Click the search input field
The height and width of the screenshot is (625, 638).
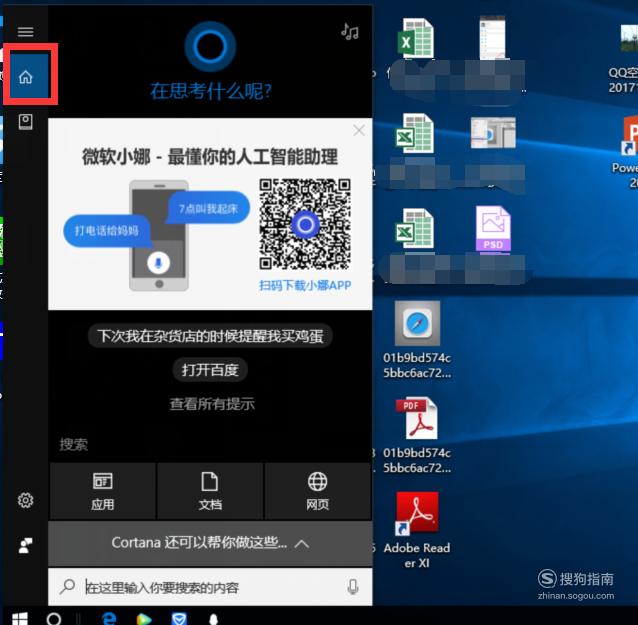pyautogui.click(x=210, y=587)
